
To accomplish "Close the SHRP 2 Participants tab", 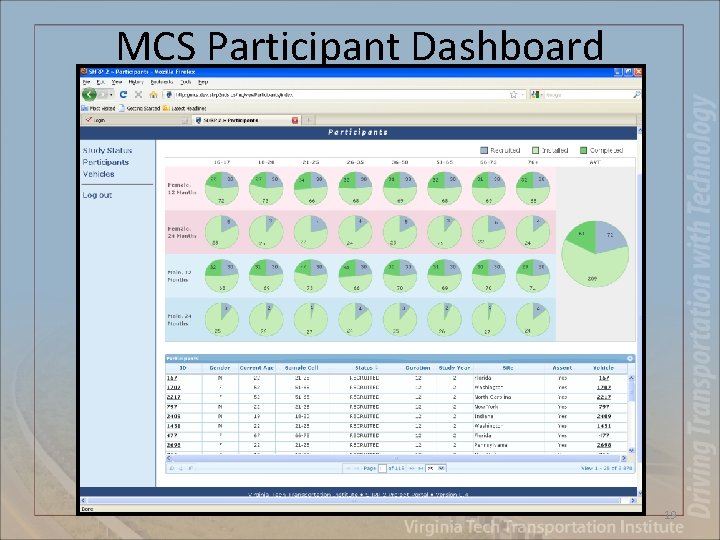I will click(295, 120).
